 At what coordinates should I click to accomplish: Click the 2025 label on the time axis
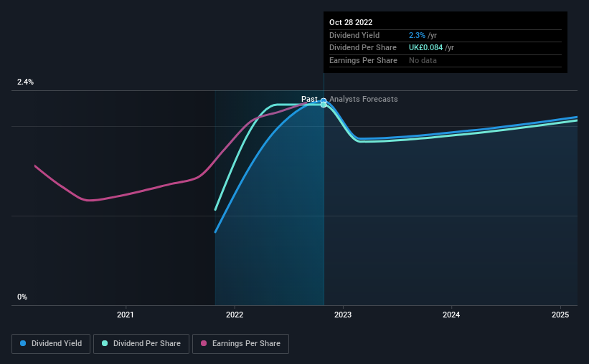pyautogui.click(x=560, y=315)
